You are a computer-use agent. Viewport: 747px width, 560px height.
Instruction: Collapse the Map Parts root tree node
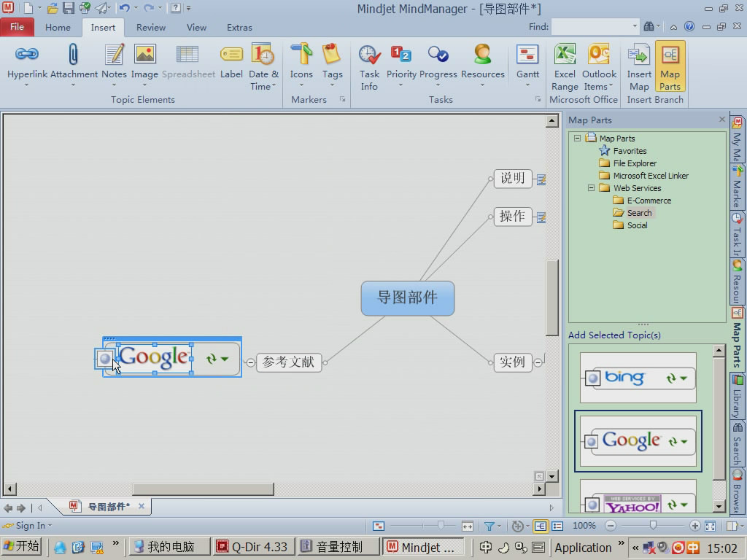click(x=578, y=138)
